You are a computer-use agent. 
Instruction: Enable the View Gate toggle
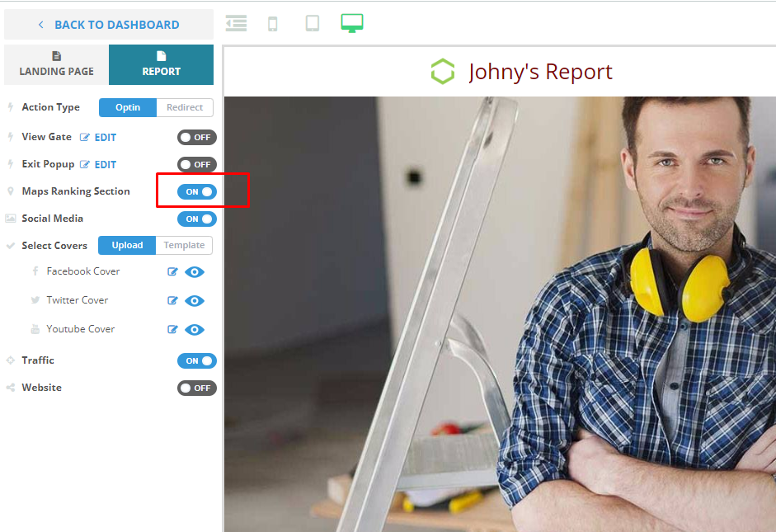click(x=197, y=138)
